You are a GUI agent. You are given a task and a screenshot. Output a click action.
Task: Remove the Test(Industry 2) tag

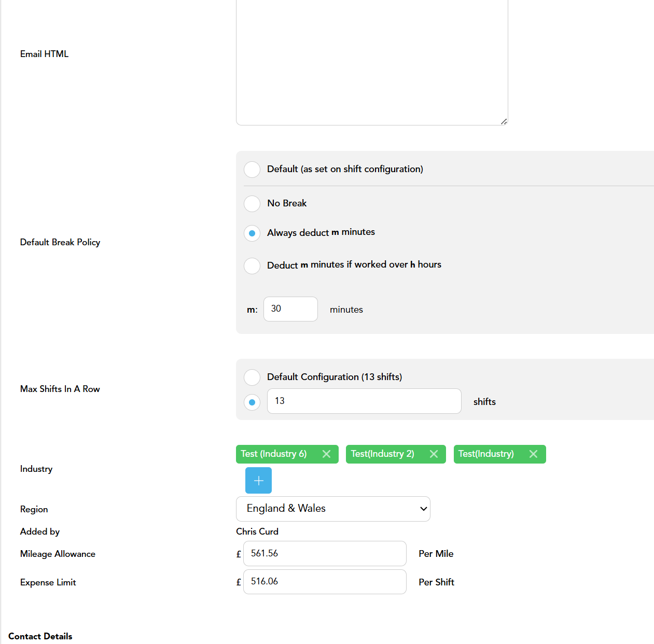pyautogui.click(x=434, y=454)
